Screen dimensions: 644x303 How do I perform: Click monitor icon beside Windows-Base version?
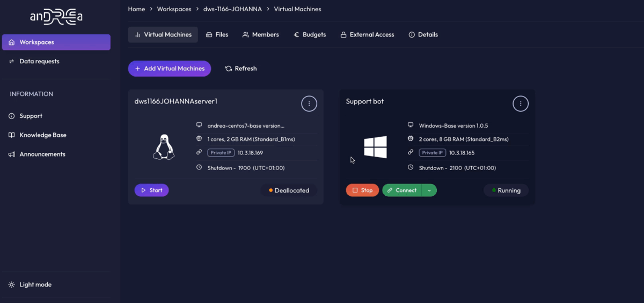pyautogui.click(x=411, y=125)
